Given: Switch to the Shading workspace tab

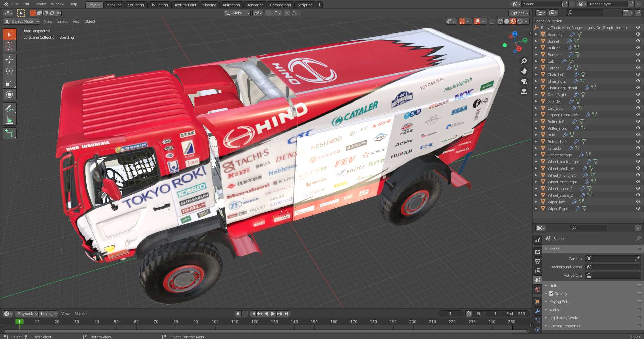Looking at the screenshot, I should pos(209,5).
